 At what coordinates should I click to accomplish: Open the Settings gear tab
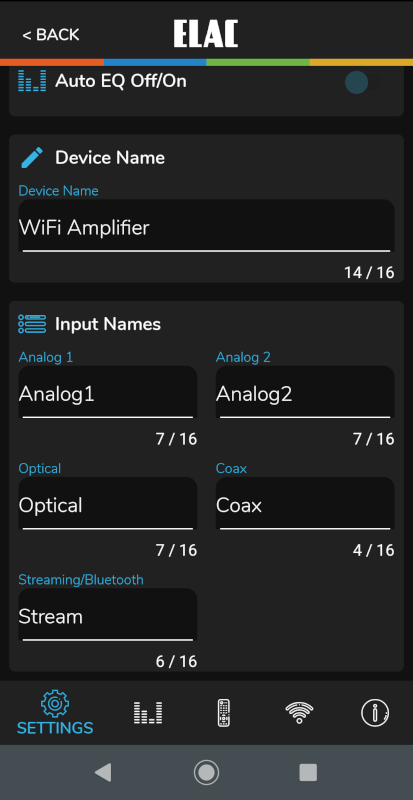(55, 712)
